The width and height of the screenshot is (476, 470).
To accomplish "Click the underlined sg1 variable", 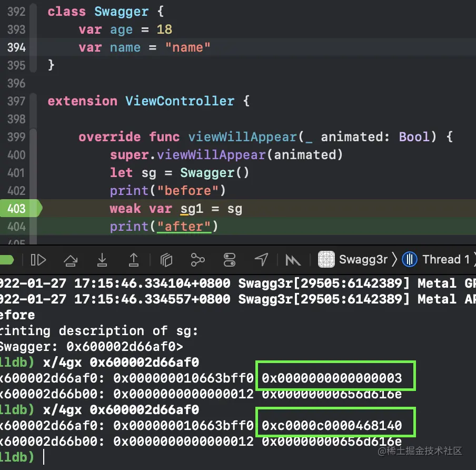I will pyautogui.click(x=192, y=209).
